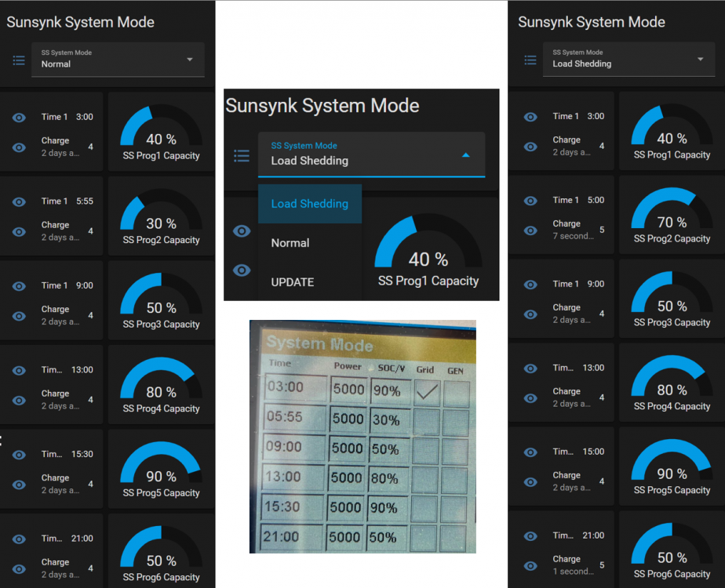
Task: Click eye icon beside Time 1 9:00, left panel
Action: [19, 286]
